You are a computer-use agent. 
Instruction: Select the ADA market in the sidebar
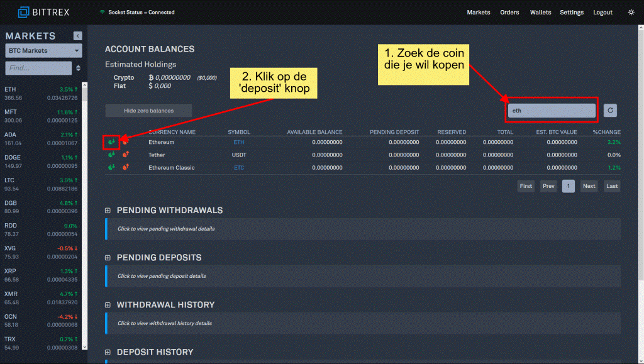[x=41, y=139]
